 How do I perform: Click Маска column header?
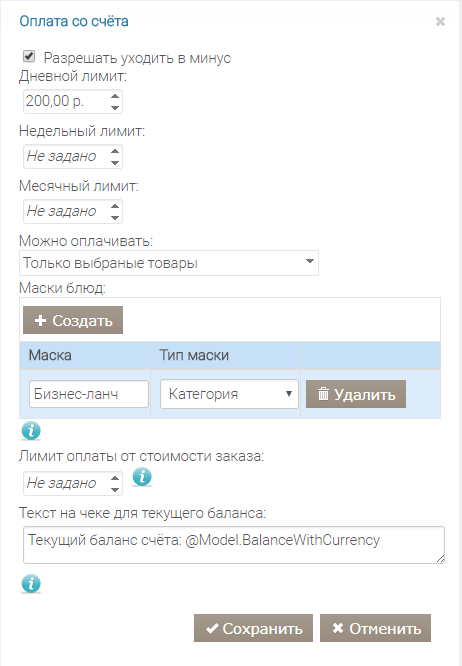pos(50,355)
